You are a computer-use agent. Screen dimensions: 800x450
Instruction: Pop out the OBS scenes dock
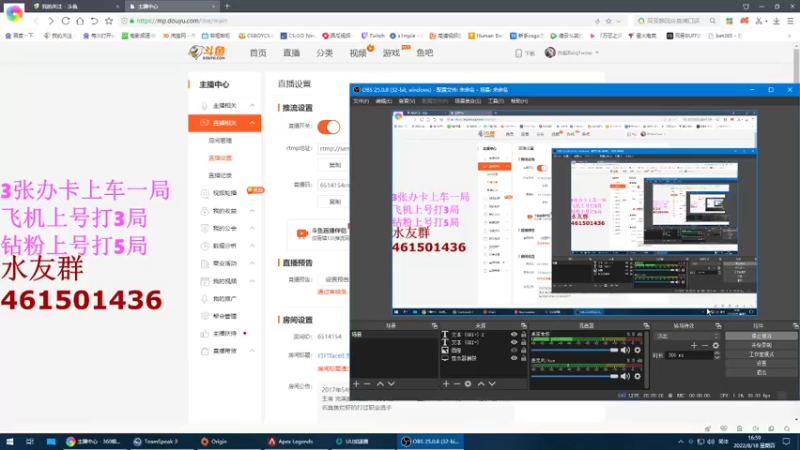(x=435, y=326)
